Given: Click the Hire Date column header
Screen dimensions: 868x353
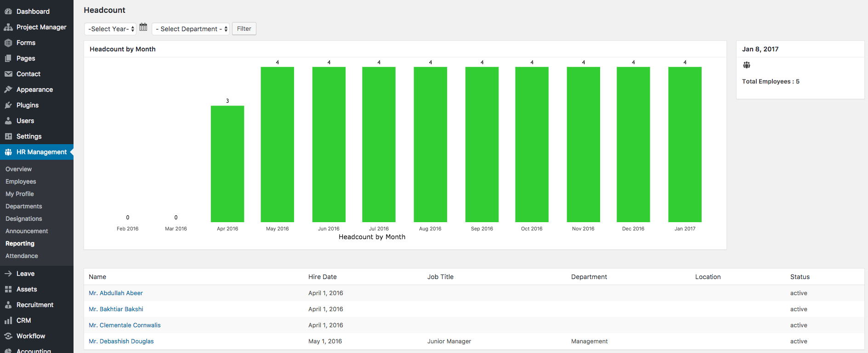Looking at the screenshot, I should point(323,277).
